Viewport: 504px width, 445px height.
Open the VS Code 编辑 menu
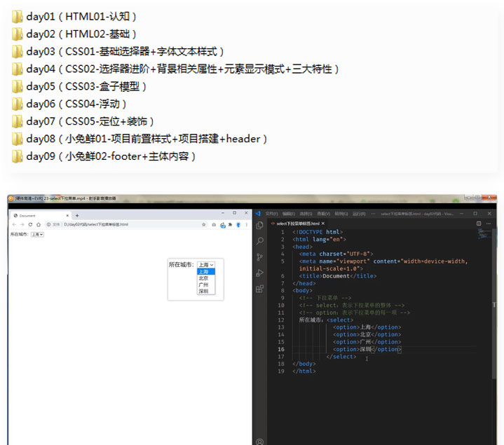288,214
